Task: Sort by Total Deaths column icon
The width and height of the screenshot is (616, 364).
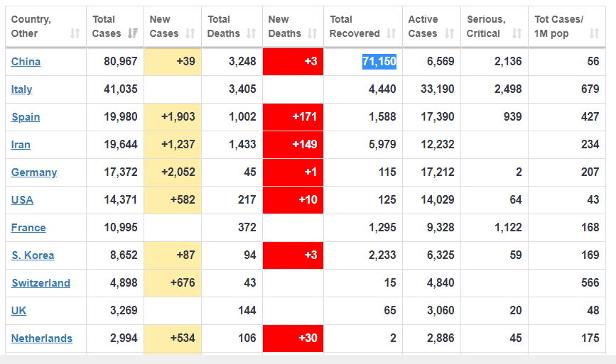Action: click(x=251, y=34)
